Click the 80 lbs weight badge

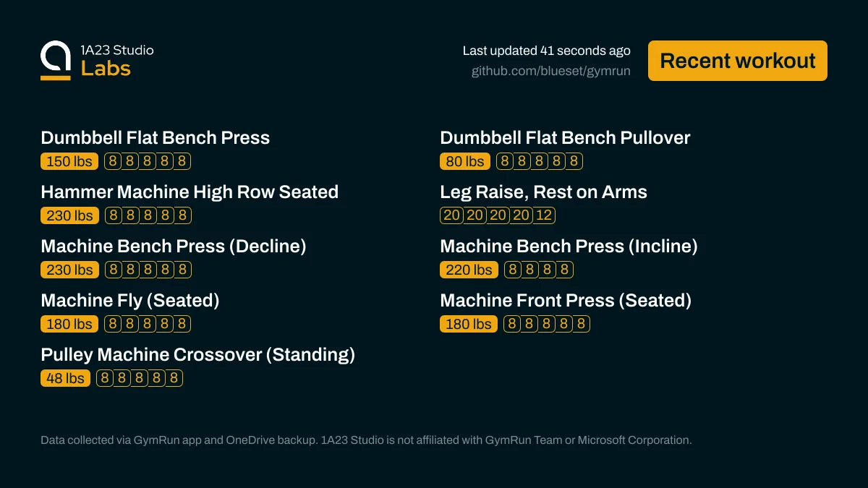464,161
